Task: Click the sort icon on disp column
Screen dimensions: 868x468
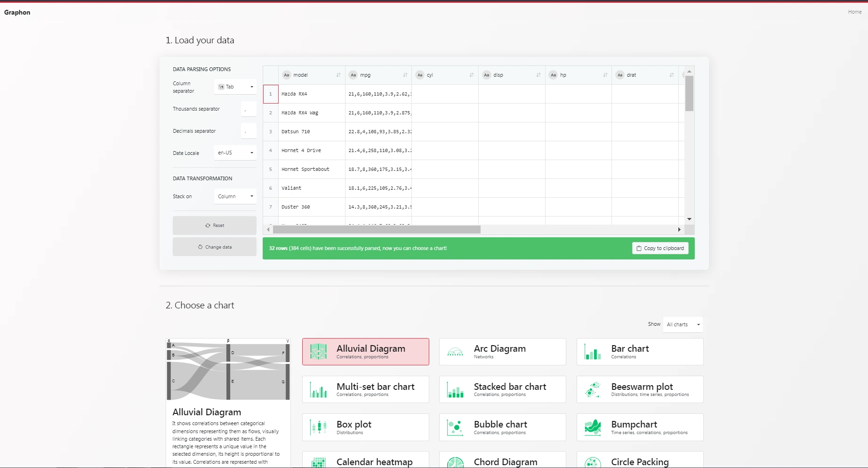Action: coord(538,75)
